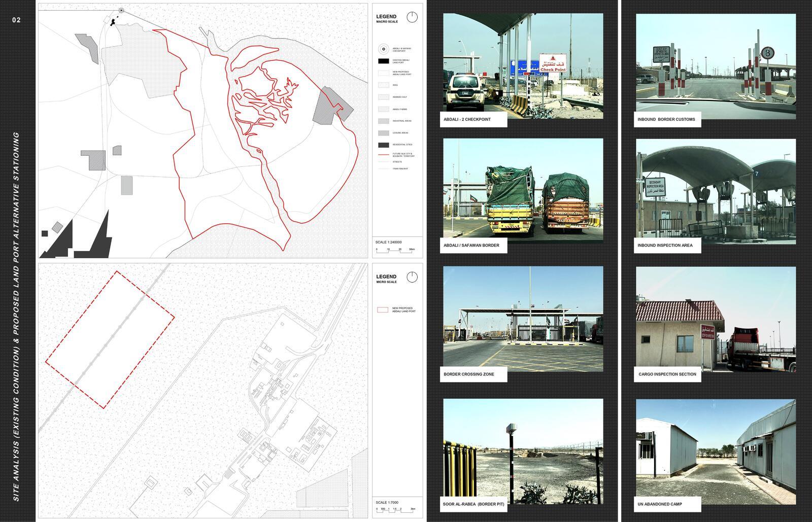Viewport: 812px width, 522px height.
Task: Click the micro legend north arrow compass
Action: [x=412, y=277]
